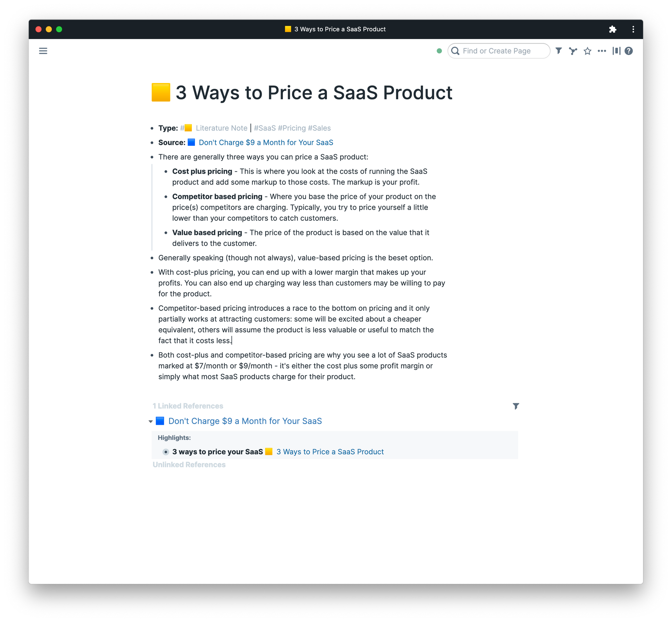Open the Source link Don't Charge $9 a Month
The height and width of the screenshot is (622, 672).
pyautogui.click(x=266, y=142)
